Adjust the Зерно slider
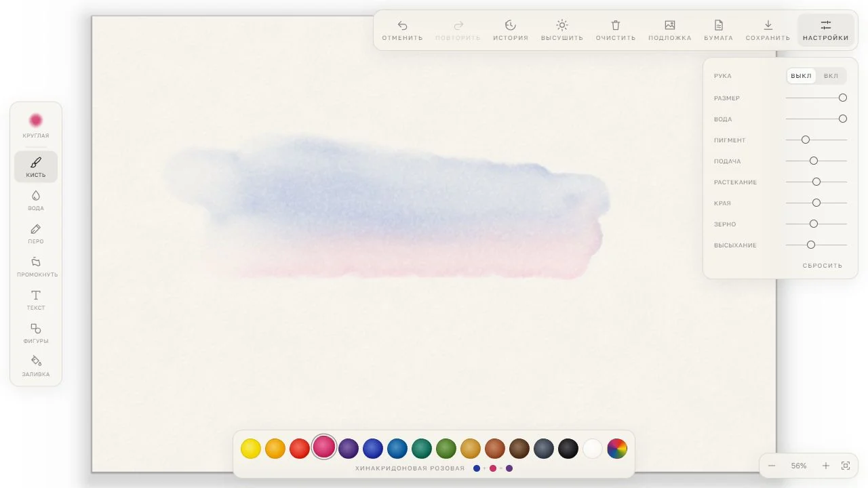 pos(816,224)
